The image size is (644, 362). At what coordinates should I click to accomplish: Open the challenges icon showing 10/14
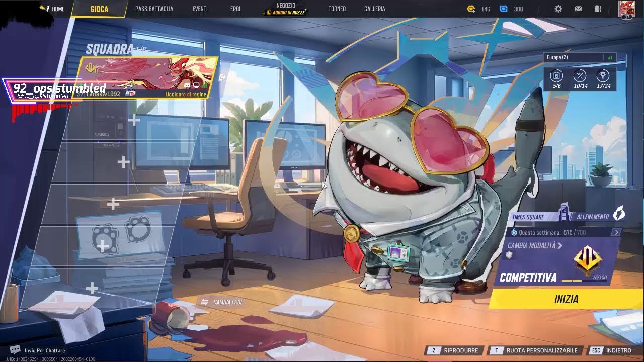[580, 76]
